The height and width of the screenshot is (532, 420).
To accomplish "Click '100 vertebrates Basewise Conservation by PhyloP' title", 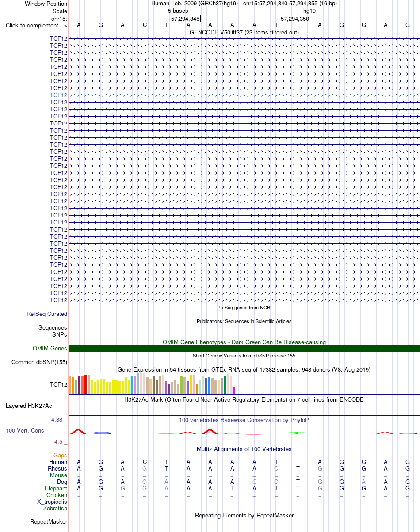I will [x=244, y=420].
